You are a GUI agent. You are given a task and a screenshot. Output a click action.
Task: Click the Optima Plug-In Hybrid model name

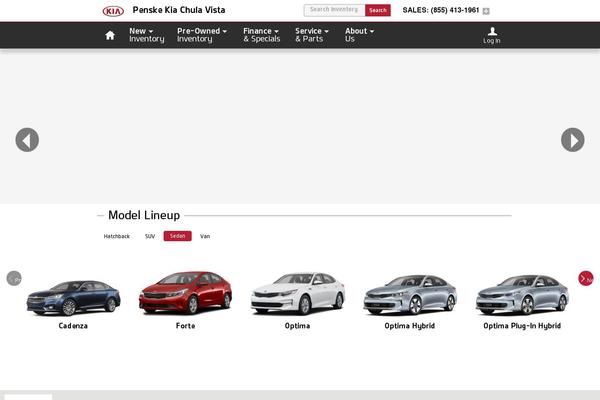pos(522,326)
